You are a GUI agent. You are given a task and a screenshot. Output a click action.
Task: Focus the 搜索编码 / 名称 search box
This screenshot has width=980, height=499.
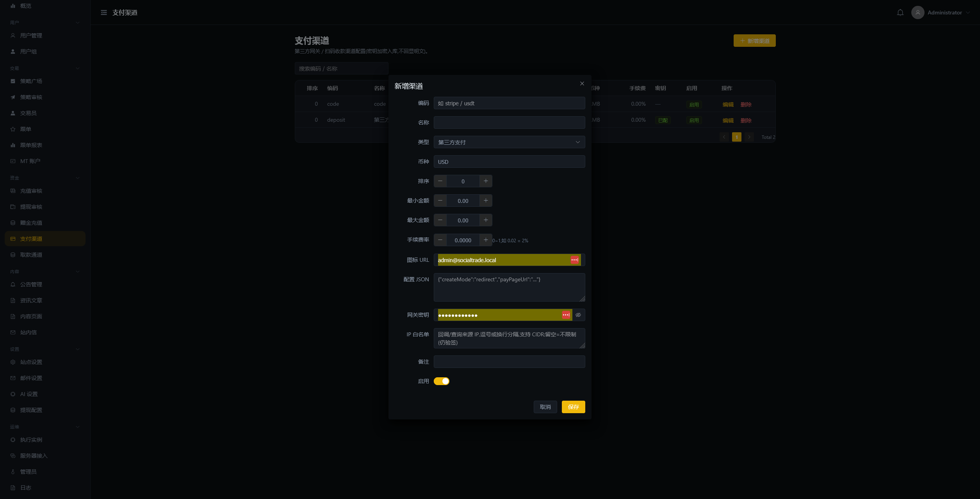point(341,68)
